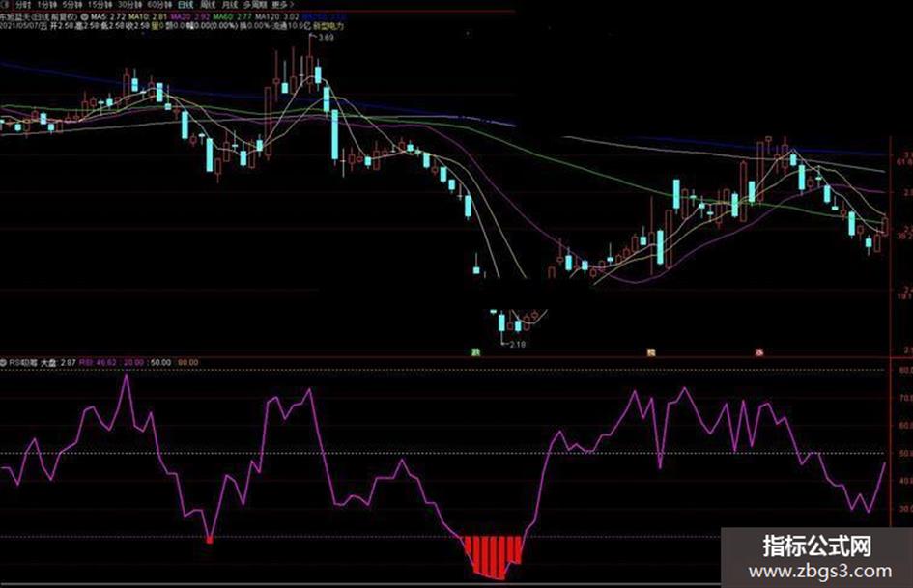Open the MA indicator settings circle icon
This screenshot has height=588, width=913.
[85, 17]
